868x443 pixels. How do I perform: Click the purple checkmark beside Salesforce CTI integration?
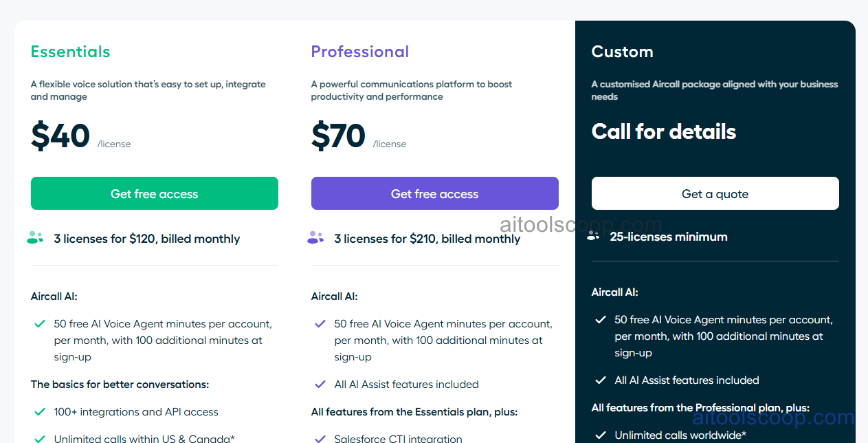320,438
